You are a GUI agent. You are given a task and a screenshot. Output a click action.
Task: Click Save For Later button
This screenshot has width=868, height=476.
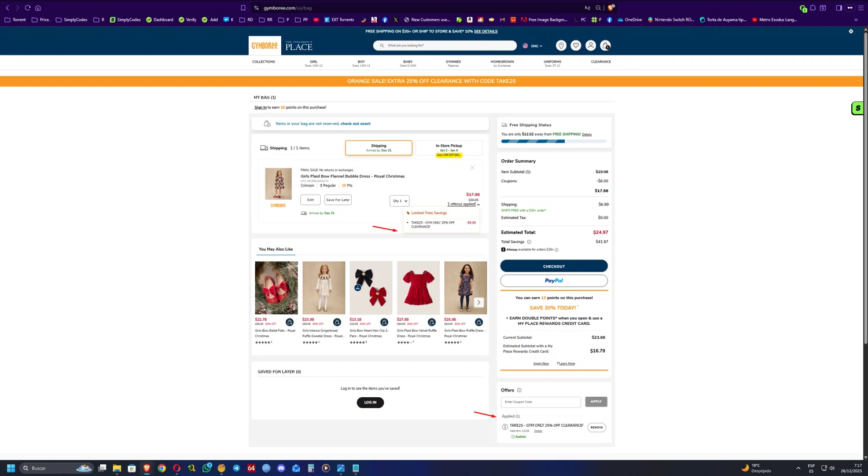point(338,200)
